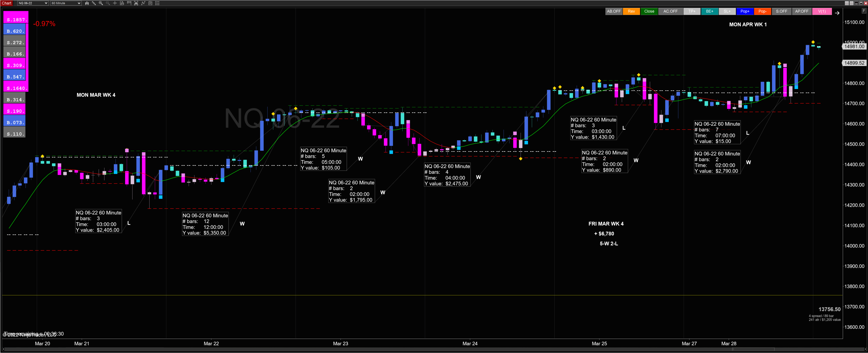The image size is (868, 353).
Task: Click the annotation with Y value $2,405.00
Action: click(x=98, y=221)
